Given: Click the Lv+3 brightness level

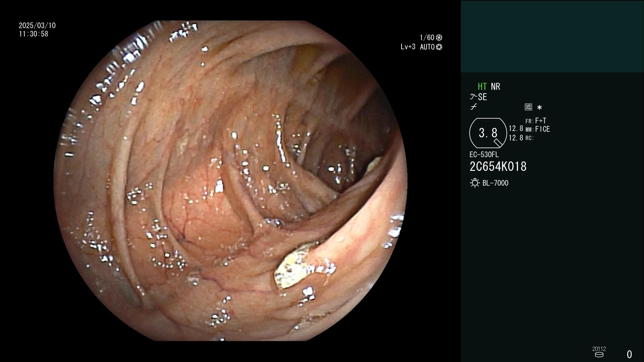Looking at the screenshot, I should pyautogui.click(x=408, y=47).
